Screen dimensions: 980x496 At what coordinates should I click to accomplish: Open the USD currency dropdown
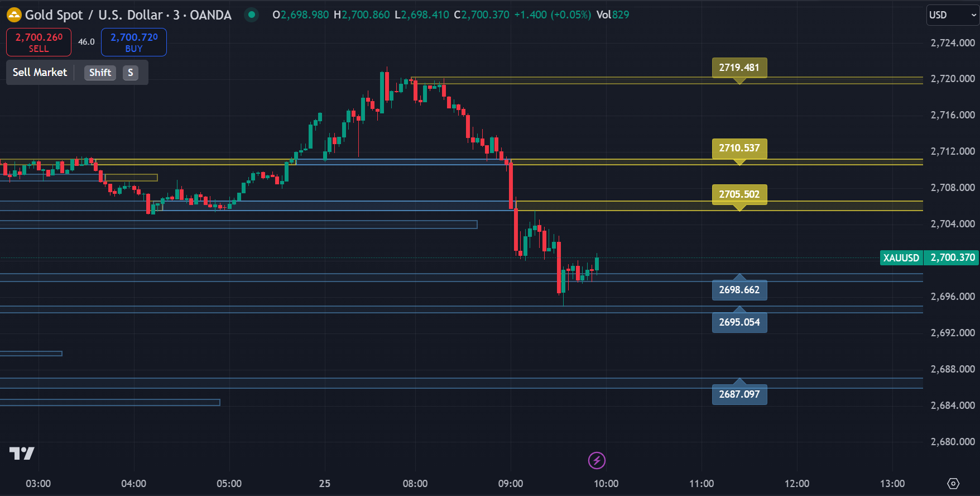[953, 15]
